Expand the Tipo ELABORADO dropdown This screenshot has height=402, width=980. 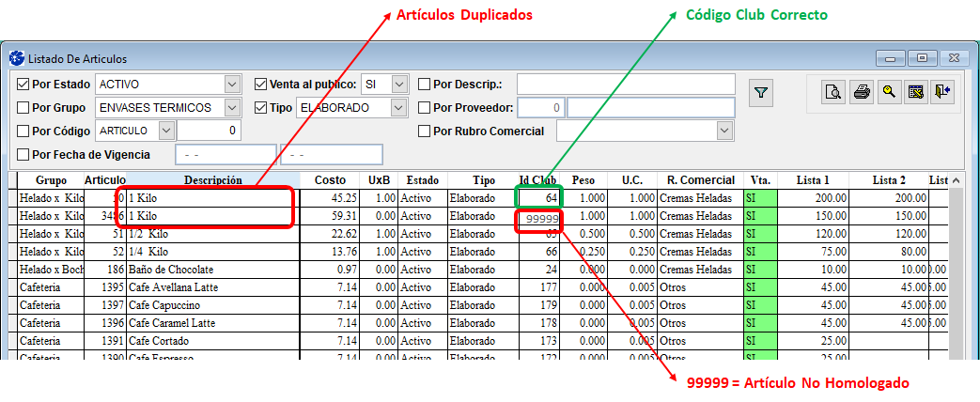coord(399,107)
